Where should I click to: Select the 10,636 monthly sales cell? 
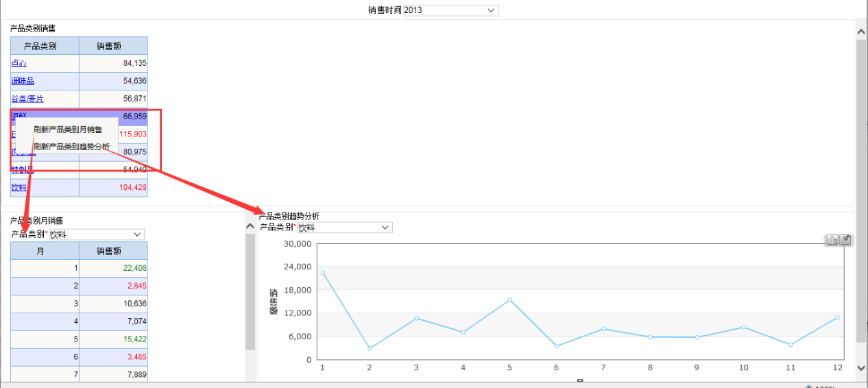point(113,304)
